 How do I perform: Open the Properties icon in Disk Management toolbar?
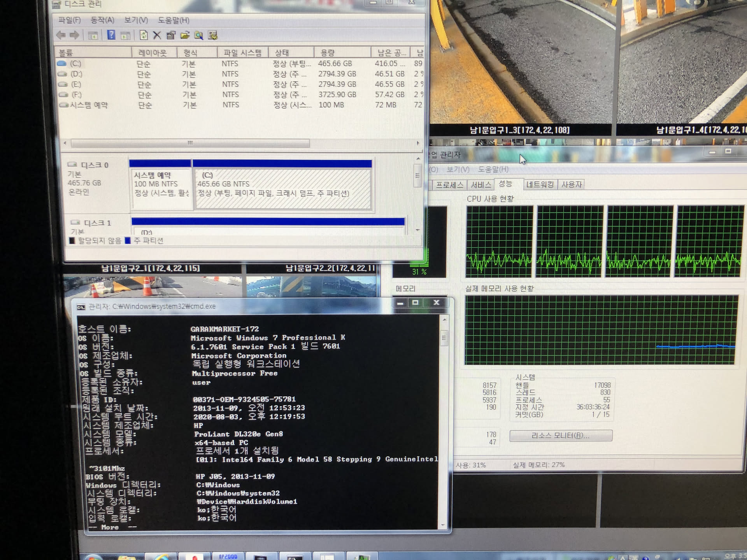(171, 35)
